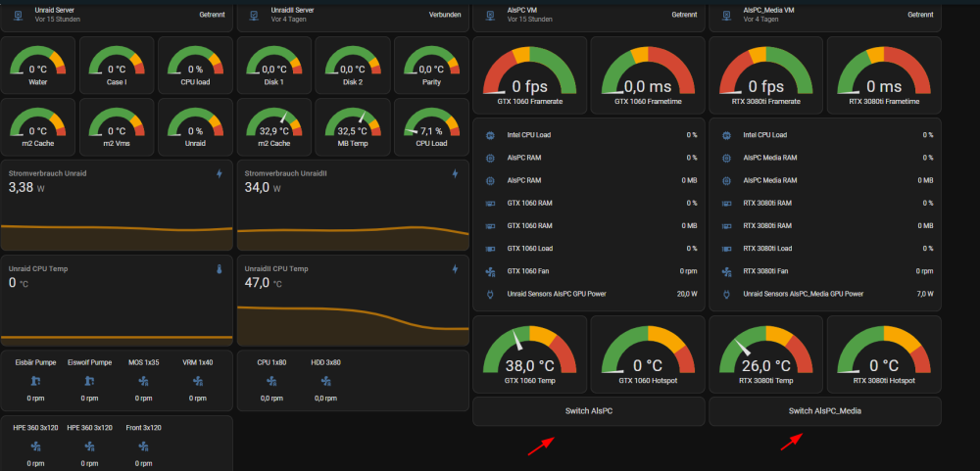This screenshot has height=471, width=980.
Task: Open the GTX 1060 Frametime gauge
Action: pos(648,75)
